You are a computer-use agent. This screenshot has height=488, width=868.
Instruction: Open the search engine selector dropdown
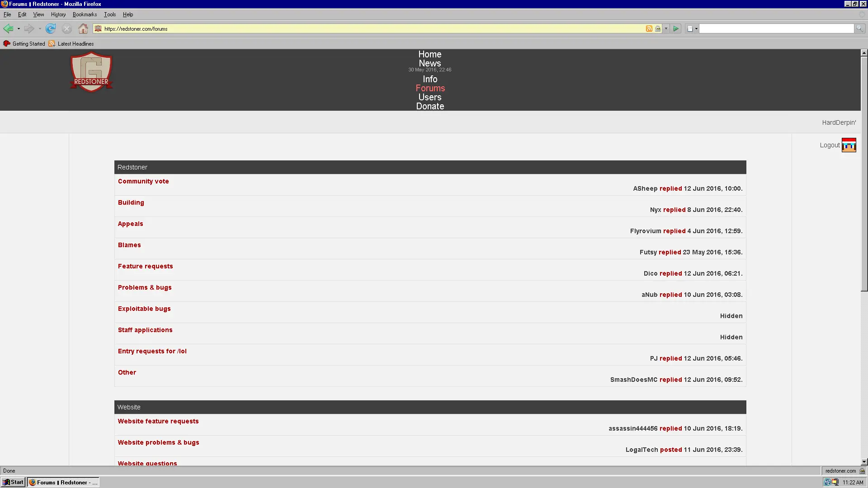(692, 28)
